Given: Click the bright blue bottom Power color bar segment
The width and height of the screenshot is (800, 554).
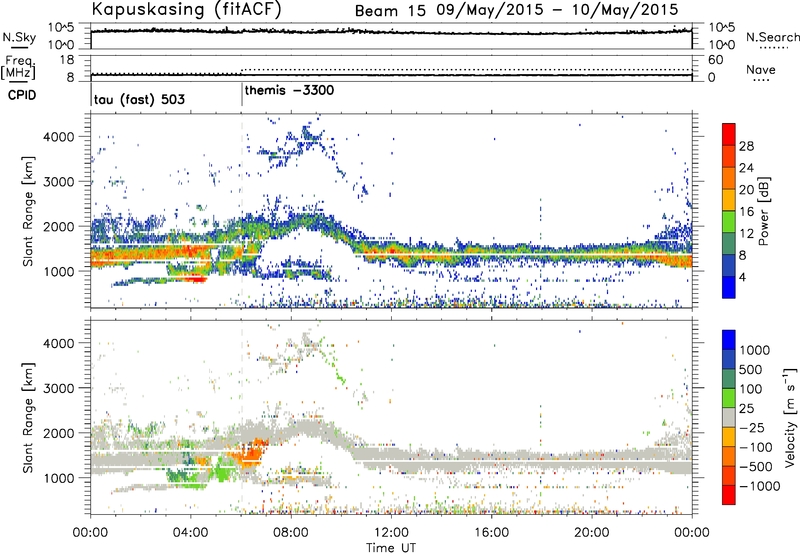Looking at the screenshot, I should pos(729,287).
